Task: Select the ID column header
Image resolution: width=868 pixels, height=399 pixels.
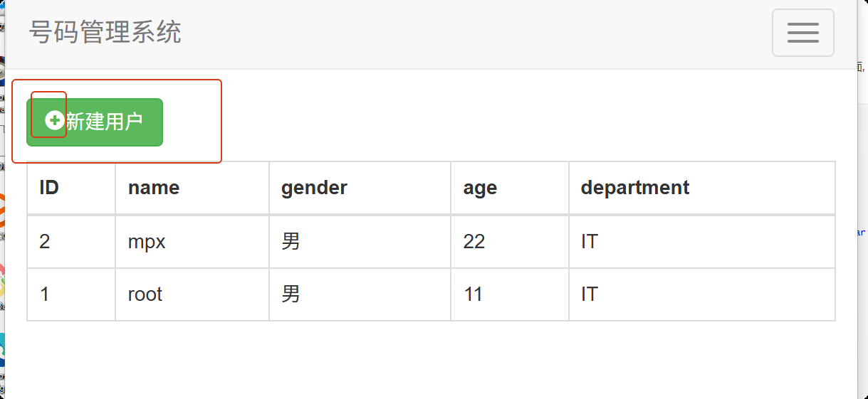Action: tap(49, 188)
